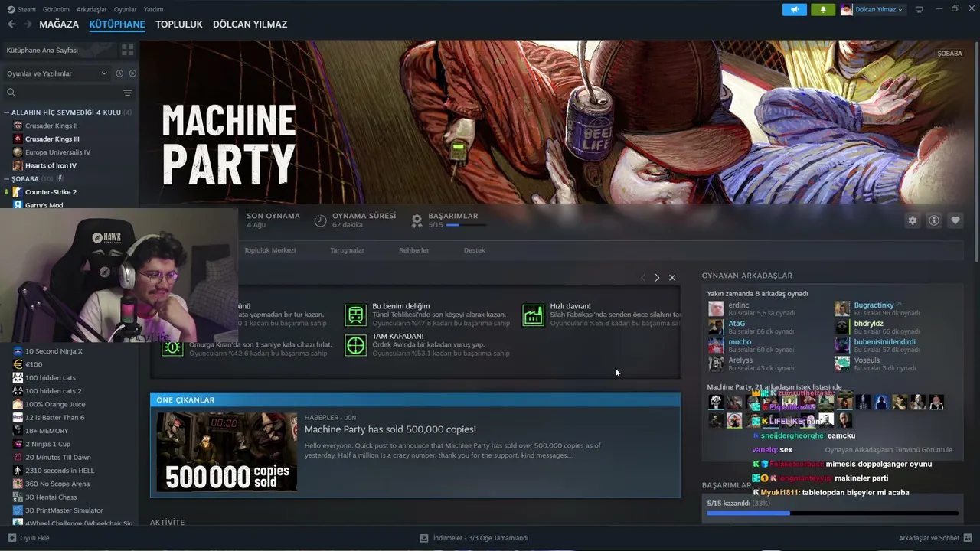Image resolution: width=980 pixels, height=551 pixels.
Task: Click the Crusader Kings III game icon
Action: [x=18, y=139]
